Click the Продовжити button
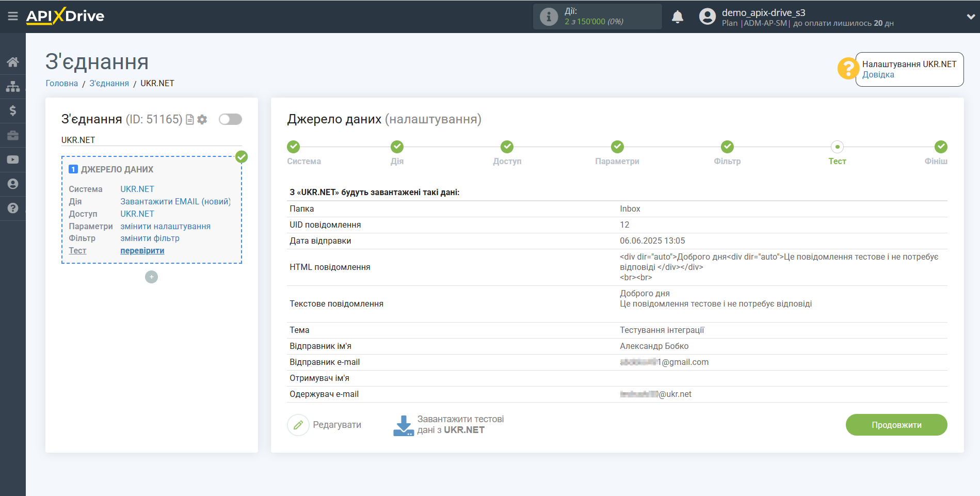The height and width of the screenshot is (496, 980). coord(896,425)
